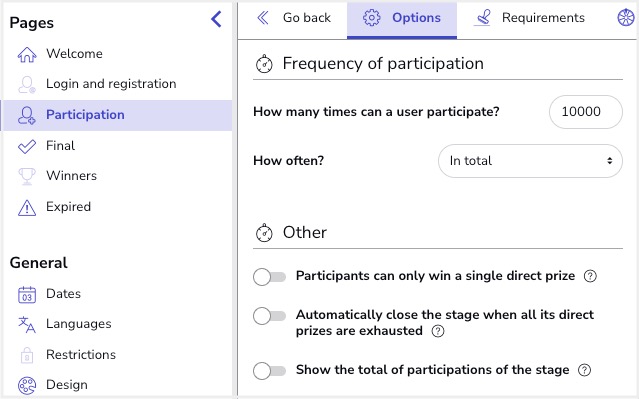This screenshot has height=399, width=639.
Task: Click the Dates calendar icon
Action: pos(27,294)
